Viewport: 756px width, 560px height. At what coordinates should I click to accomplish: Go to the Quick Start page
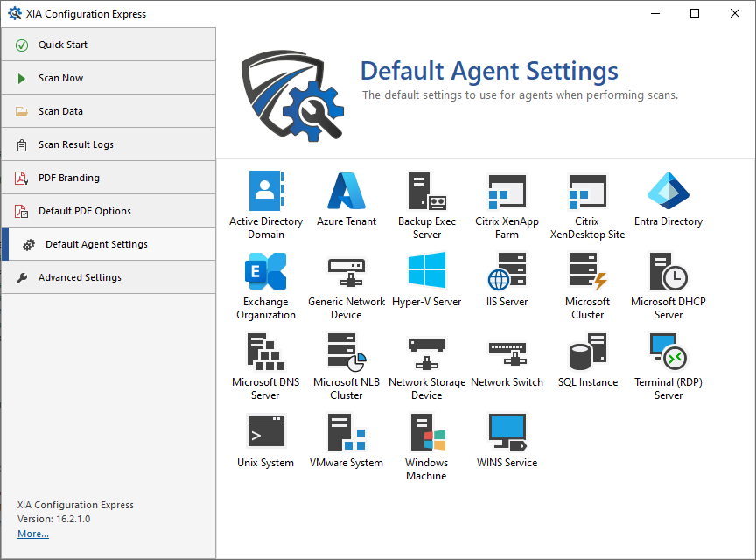click(x=108, y=45)
